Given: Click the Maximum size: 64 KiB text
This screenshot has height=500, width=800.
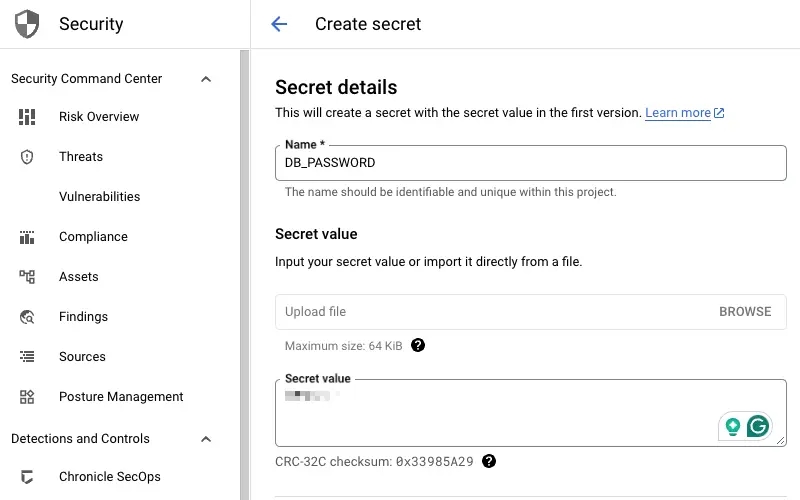Looking at the screenshot, I should tap(343, 346).
